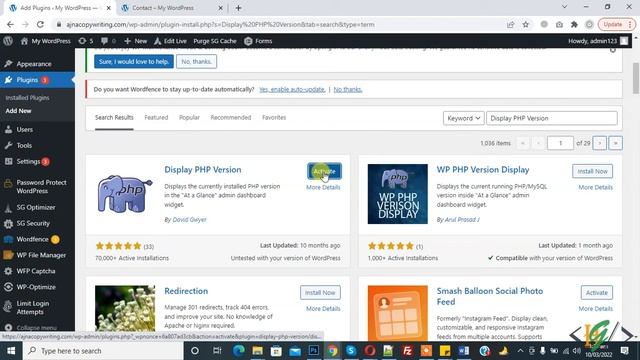Switch to the Recommended tab

pyautogui.click(x=231, y=118)
